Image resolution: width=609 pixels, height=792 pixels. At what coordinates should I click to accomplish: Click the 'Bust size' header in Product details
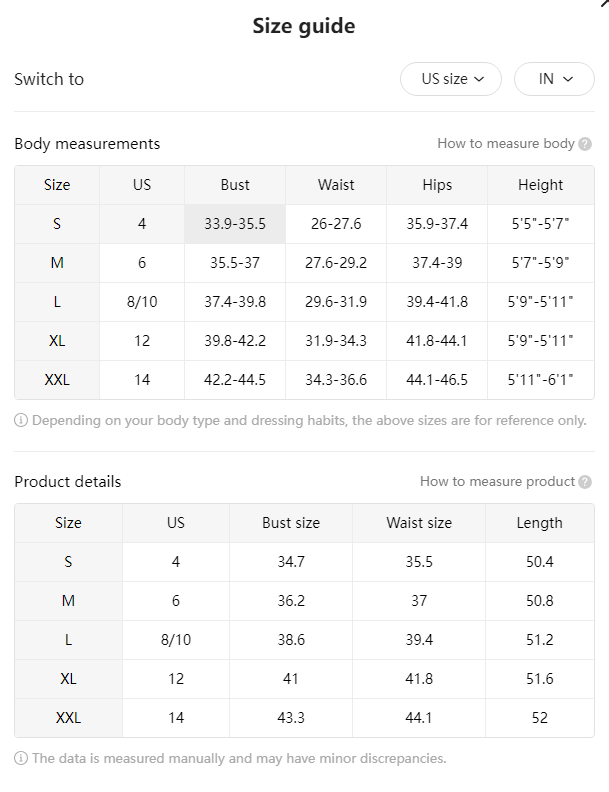click(291, 523)
